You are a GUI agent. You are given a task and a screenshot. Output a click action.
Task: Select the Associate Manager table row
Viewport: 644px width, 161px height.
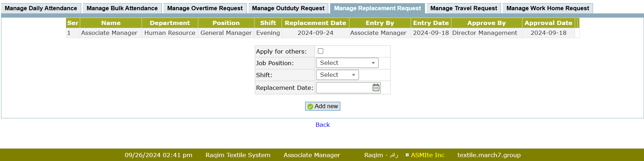coord(109,33)
